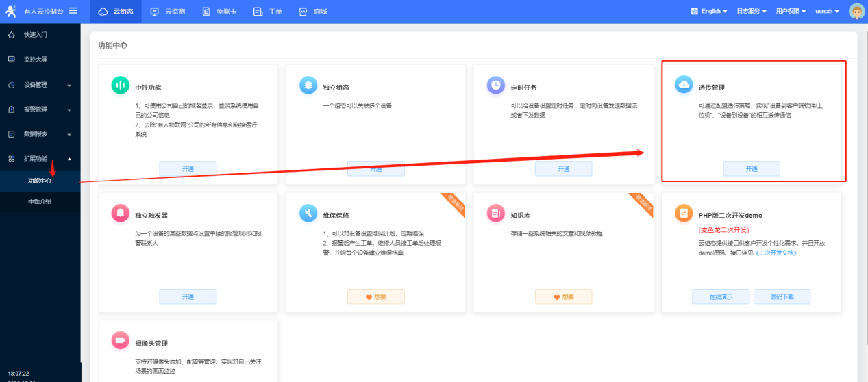Click the pink 独立触发器 bell icon
Viewport: 868px width, 382px height.
click(121, 213)
